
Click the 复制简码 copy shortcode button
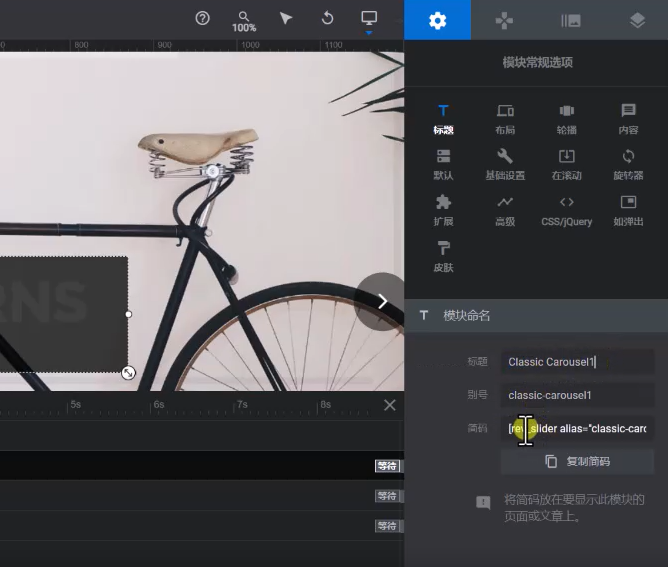pyautogui.click(x=577, y=461)
